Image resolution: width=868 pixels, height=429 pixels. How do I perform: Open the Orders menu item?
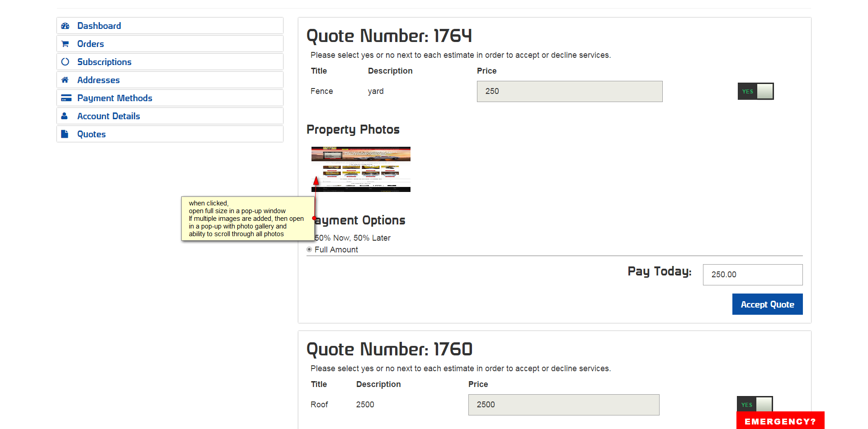tap(90, 44)
